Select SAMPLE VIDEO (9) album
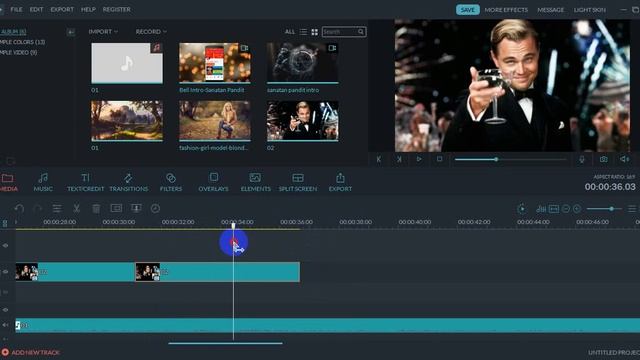This screenshot has width=640, height=360. tap(18, 52)
